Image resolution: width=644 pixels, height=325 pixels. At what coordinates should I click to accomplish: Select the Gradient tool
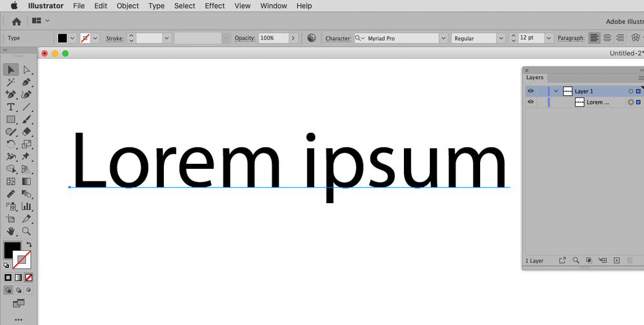(26, 181)
